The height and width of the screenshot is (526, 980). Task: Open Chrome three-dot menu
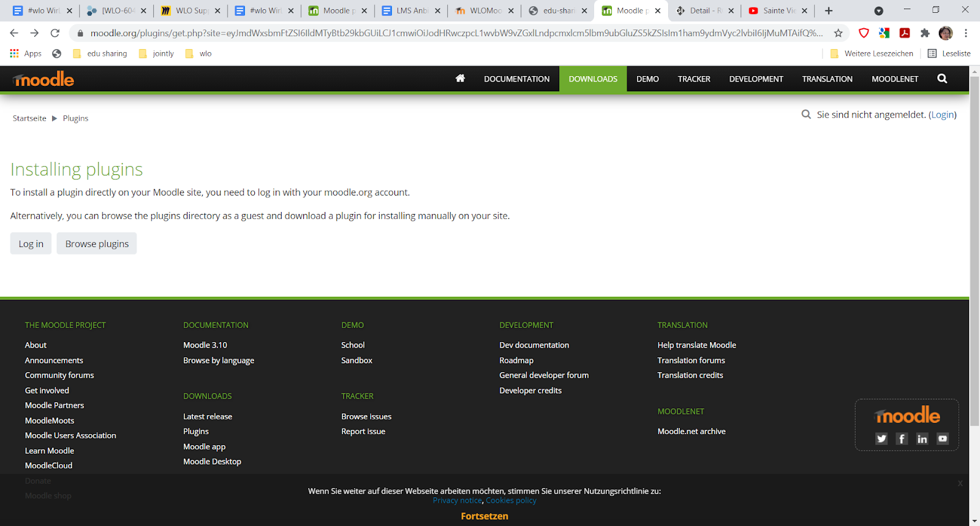[966, 33]
